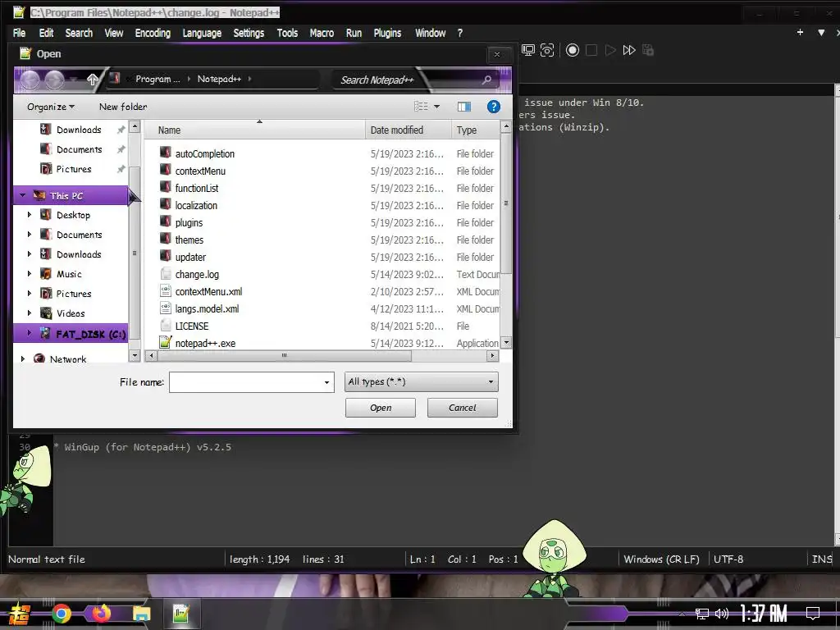Click Windows (CR LF) status bar entry

pos(661,559)
